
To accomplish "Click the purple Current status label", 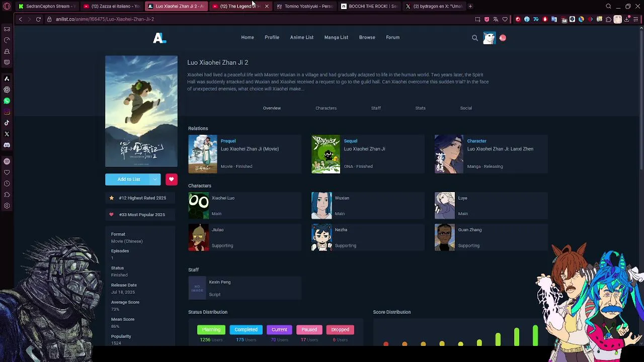I will pos(279,330).
